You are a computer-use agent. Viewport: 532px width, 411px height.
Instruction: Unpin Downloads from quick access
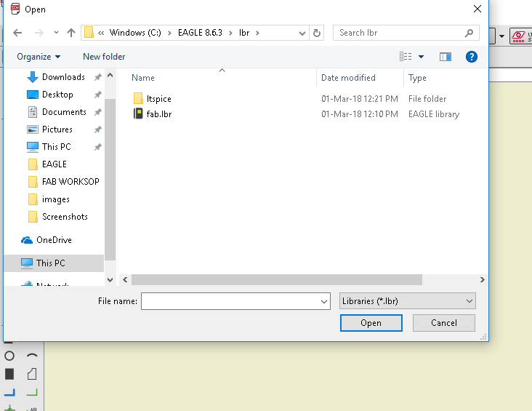click(97, 77)
